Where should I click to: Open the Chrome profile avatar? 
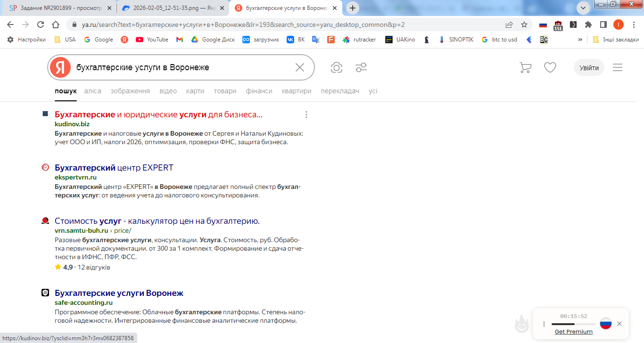pos(619,25)
